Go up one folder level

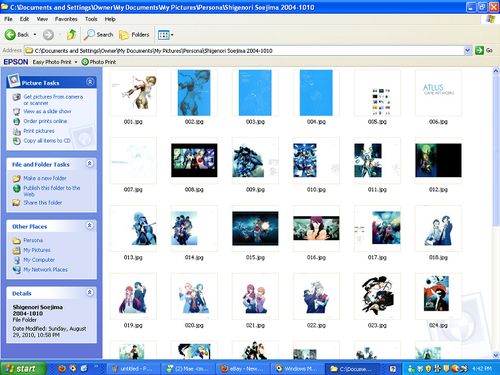coord(71,34)
